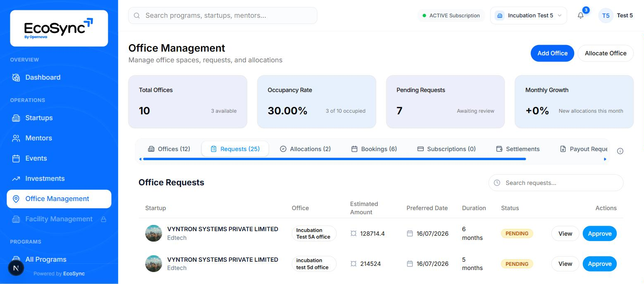This screenshot has width=644, height=284.
Task: Click the Pending Requests stat card
Action: 445,102
